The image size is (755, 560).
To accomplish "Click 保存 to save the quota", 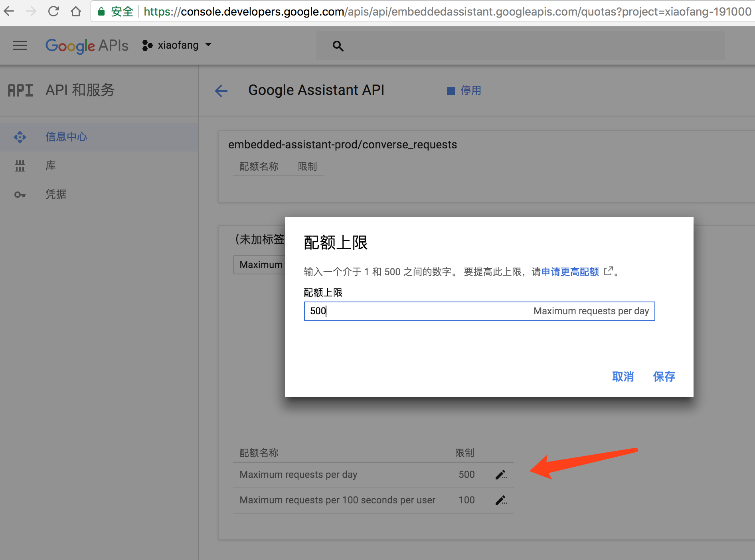I will pyautogui.click(x=664, y=377).
